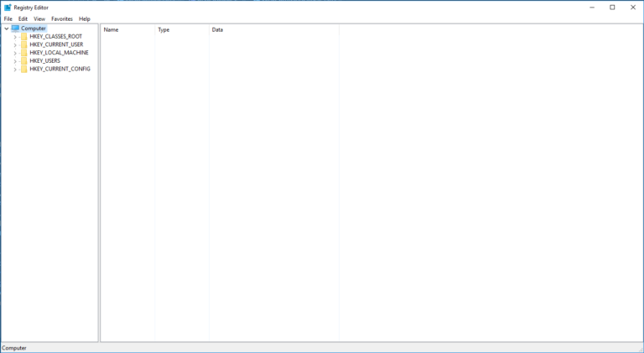Expand the HKEY_CURRENT_USER arrow
Screen dimensions: 644x353
click(15, 44)
